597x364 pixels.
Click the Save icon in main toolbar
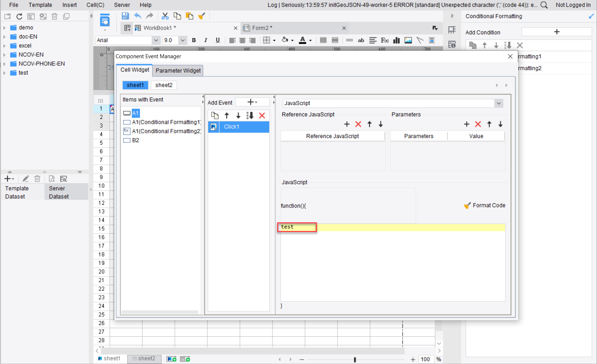[125, 16]
